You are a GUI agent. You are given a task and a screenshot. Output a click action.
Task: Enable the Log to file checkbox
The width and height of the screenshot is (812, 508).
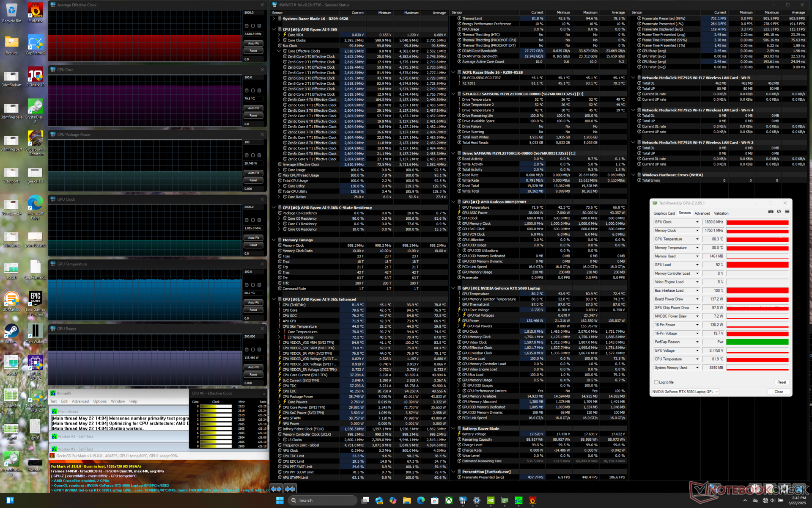(x=656, y=382)
